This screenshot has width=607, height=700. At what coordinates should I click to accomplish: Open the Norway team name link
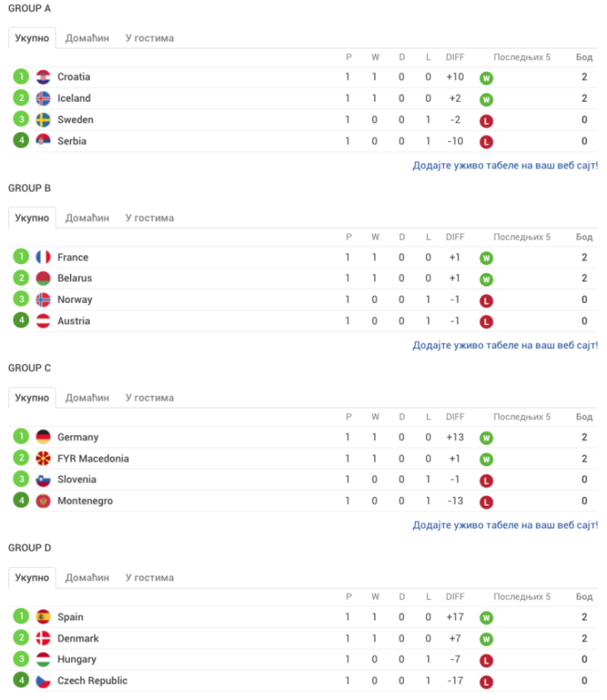(75, 299)
